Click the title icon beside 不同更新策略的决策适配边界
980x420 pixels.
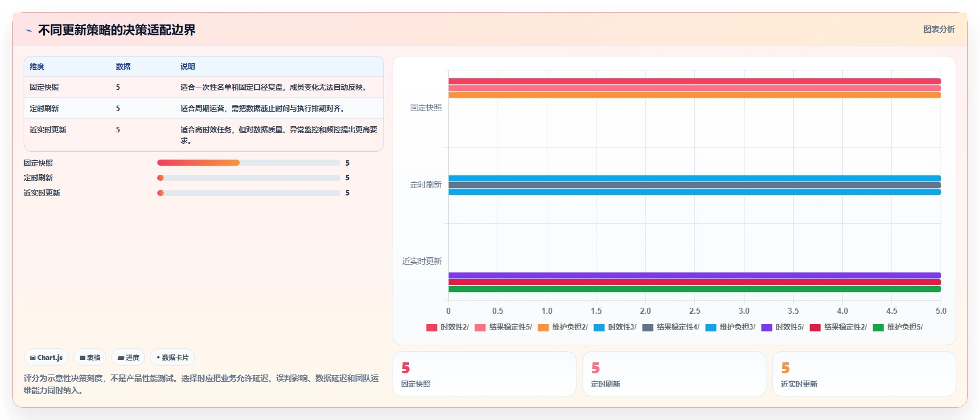click(29, 30)
